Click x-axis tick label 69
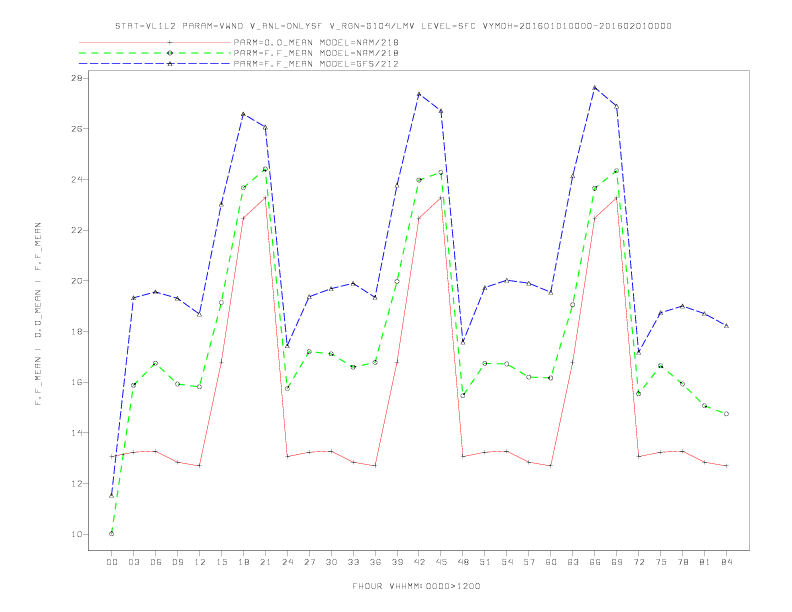The width and height of the screenshot is (792, 612). [x=617, y=562]
